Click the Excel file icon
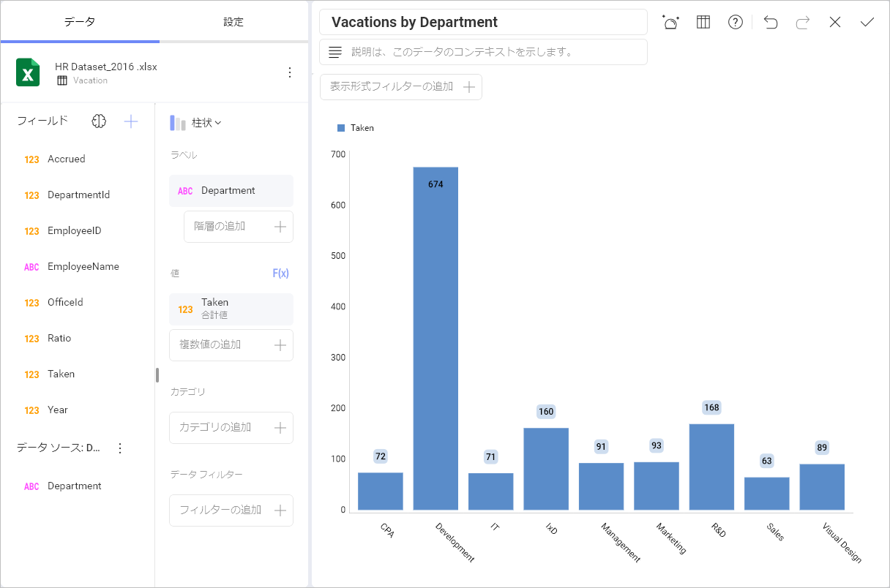The height and width of the screenshot is (588, 890). point(28,72)
